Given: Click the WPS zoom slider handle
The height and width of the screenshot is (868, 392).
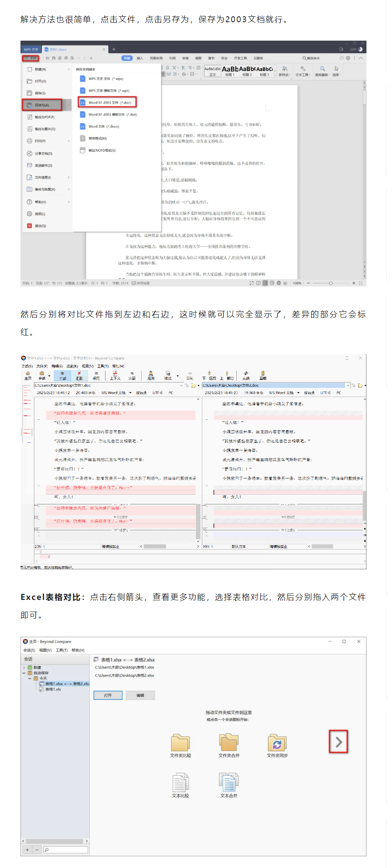Looking at the screenshot, I should [330, 283].
